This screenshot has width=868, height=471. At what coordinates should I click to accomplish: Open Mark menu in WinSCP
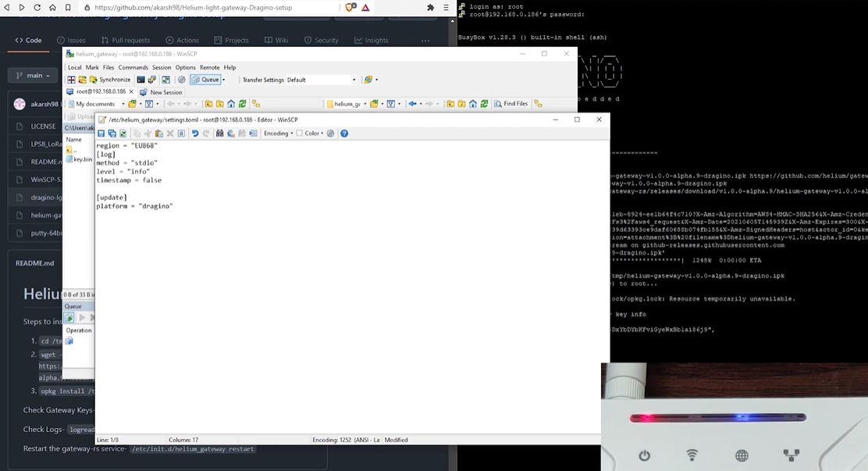pyautogui.click(x=92, y=68)
